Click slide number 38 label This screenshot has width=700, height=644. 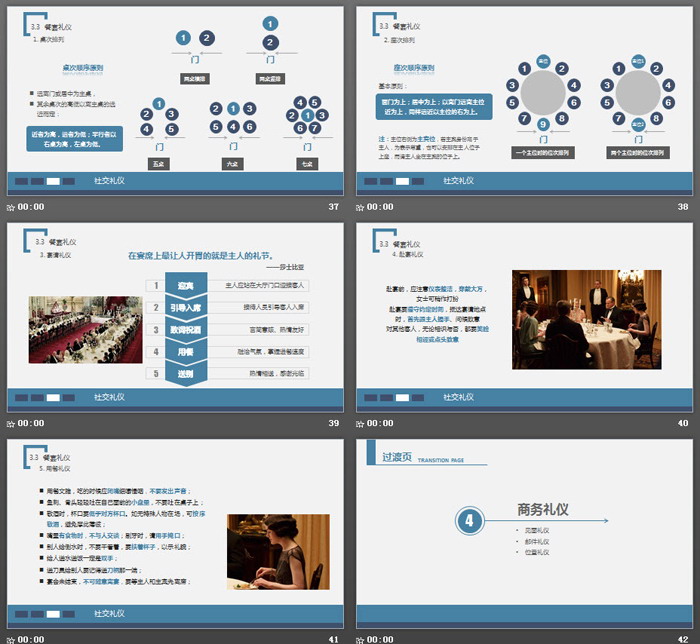pyautogui.click(x=683, y=207)
